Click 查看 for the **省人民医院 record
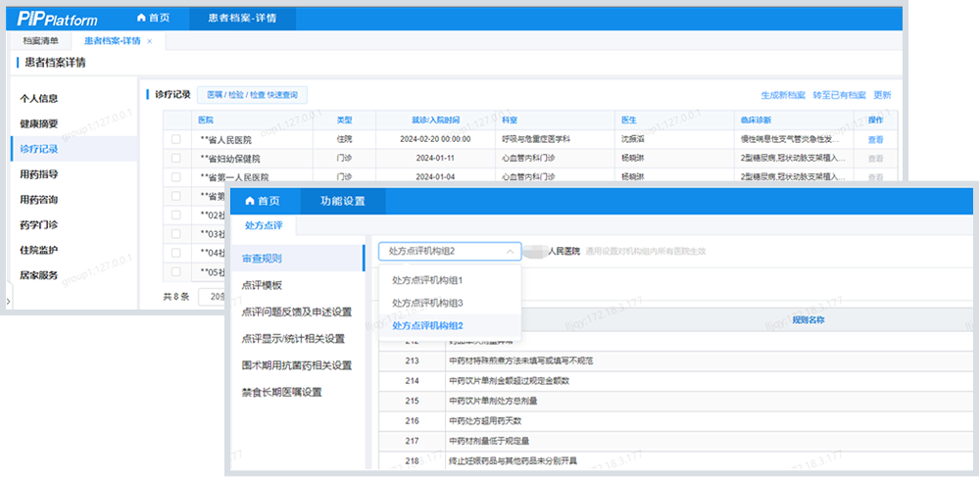980x478 pixels. pos(875,140)
